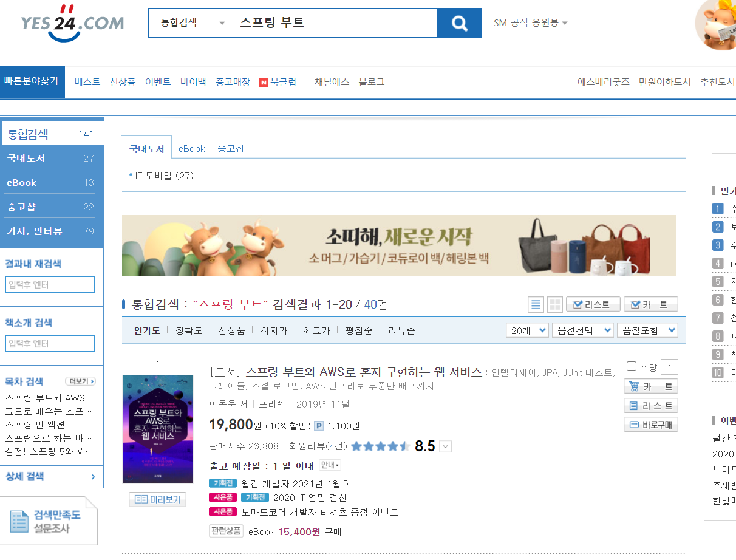Switch to list view icon

(536, 304)
